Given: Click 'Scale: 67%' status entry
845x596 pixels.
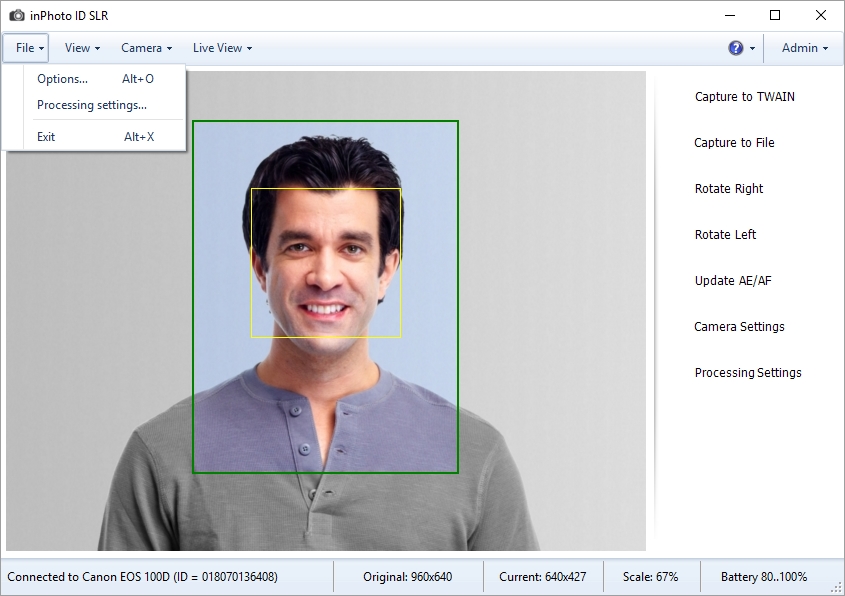Looking at the screenshot, I should [x=650, y=577].
